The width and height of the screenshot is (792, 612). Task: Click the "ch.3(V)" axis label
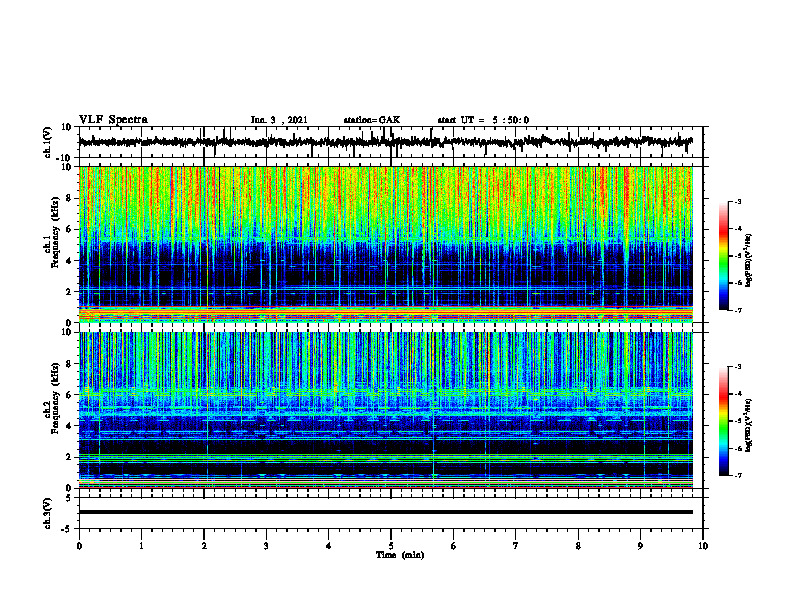point(48,513)
